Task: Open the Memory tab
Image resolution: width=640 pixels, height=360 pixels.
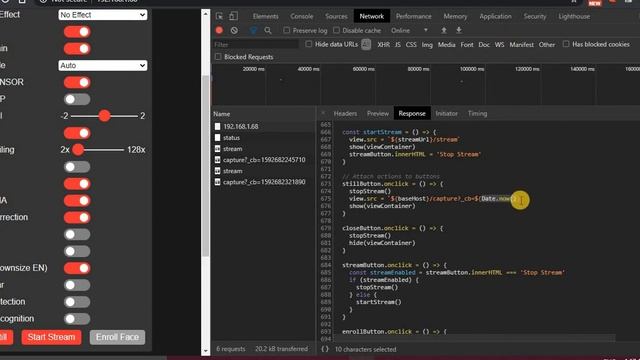Action: click(x=455, y=16)
